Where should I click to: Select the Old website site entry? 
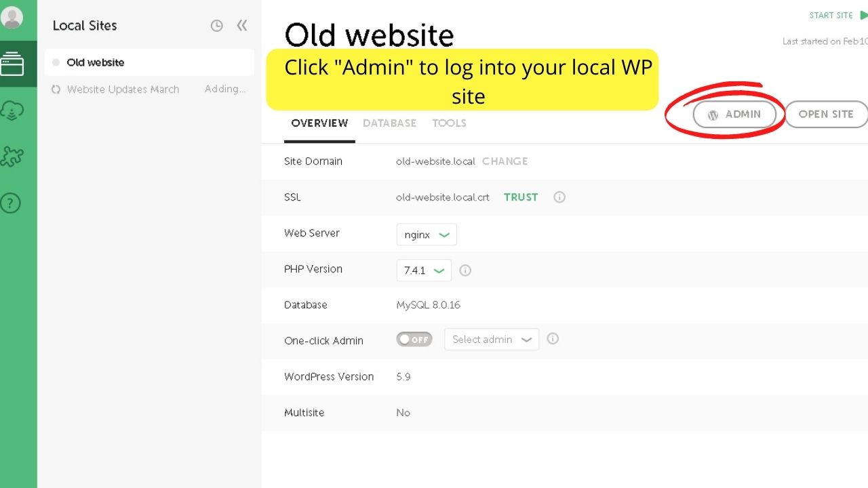click(149, 62)
